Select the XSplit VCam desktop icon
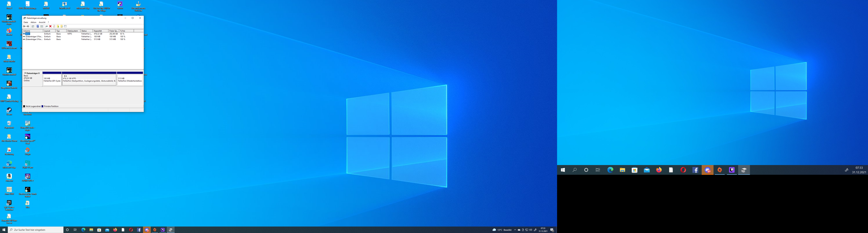 click(x=28, y=165)
